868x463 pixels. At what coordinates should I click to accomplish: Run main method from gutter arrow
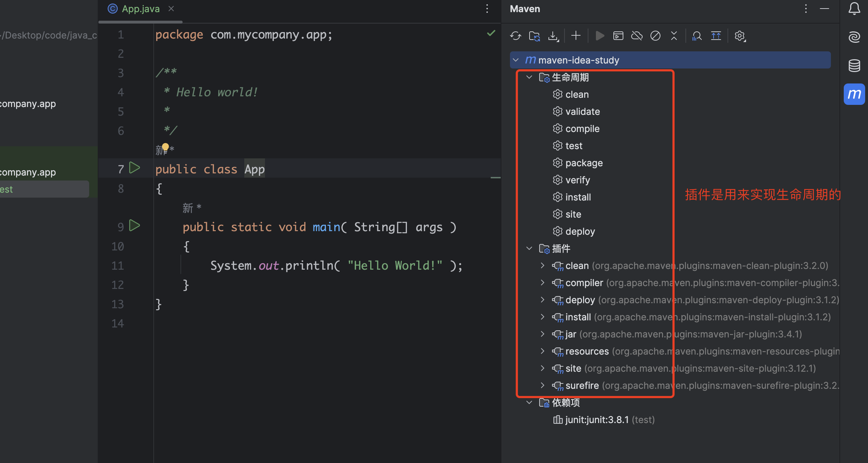coord(134,226)
